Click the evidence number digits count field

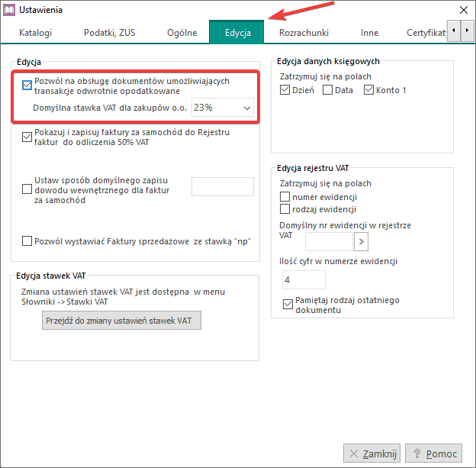coord(304,280)
